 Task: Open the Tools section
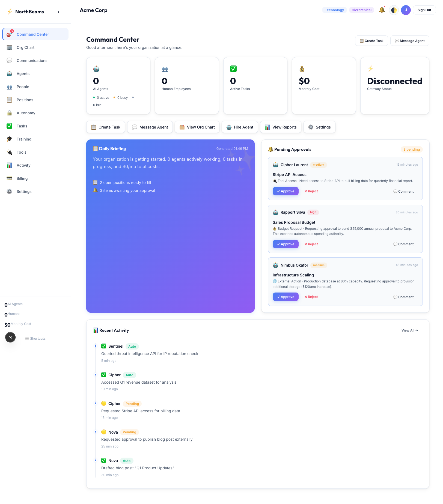22,152
